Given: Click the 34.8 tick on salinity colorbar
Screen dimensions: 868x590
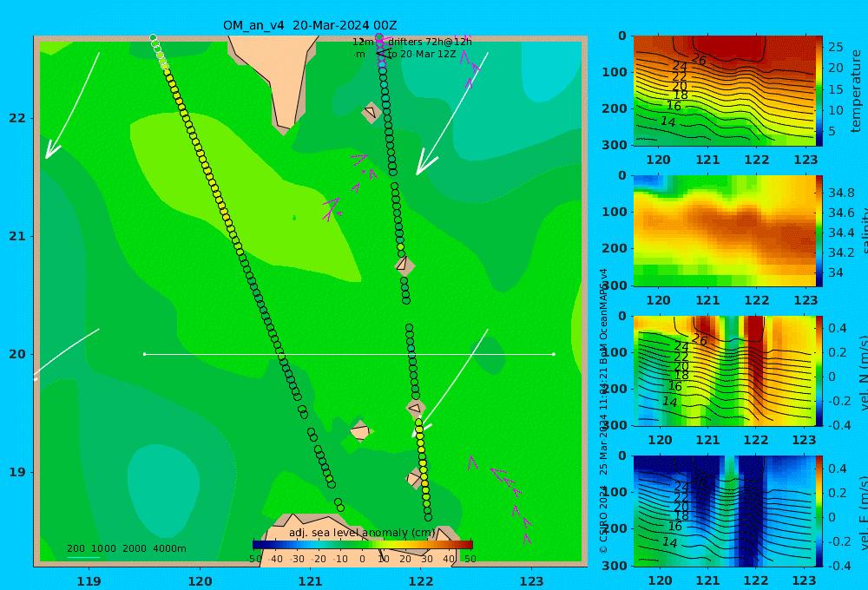Looking at the screenshot, I should coord(841,193).
